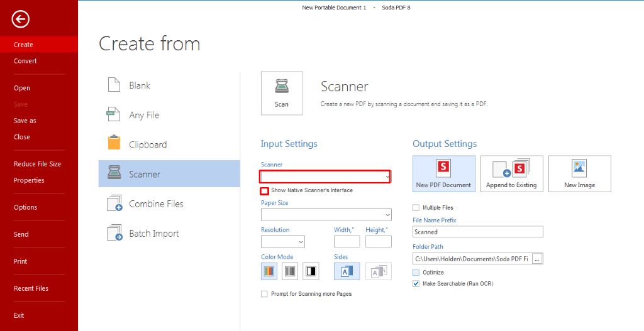
Task: Open the Resolution dropdown
Action: [x=282, y=242]
